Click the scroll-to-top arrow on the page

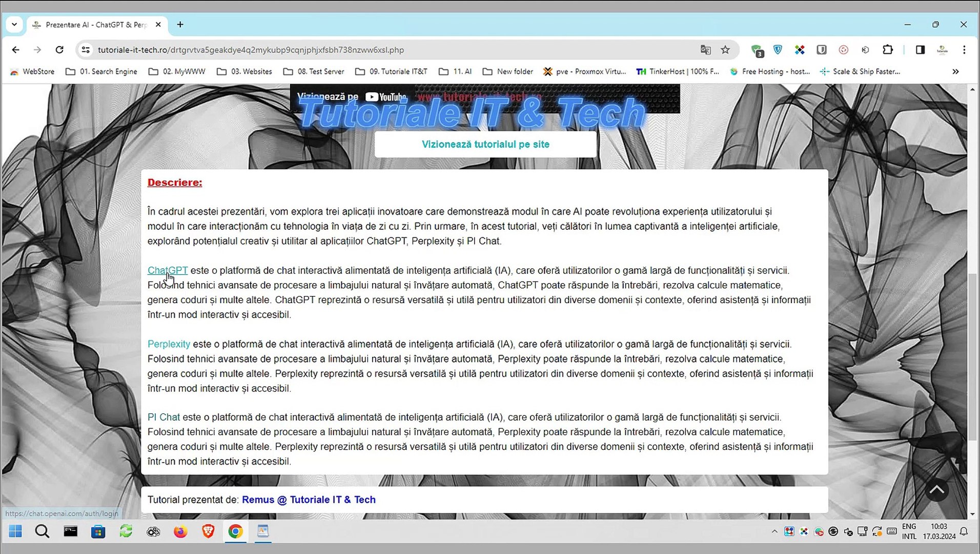(x=936, y=490)
